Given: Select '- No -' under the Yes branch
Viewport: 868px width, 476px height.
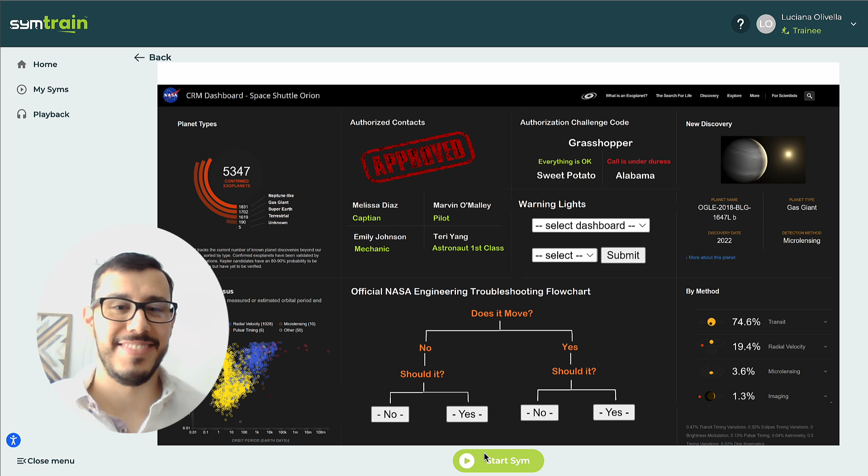Looking at the screenshot, I should coord(540,413).
